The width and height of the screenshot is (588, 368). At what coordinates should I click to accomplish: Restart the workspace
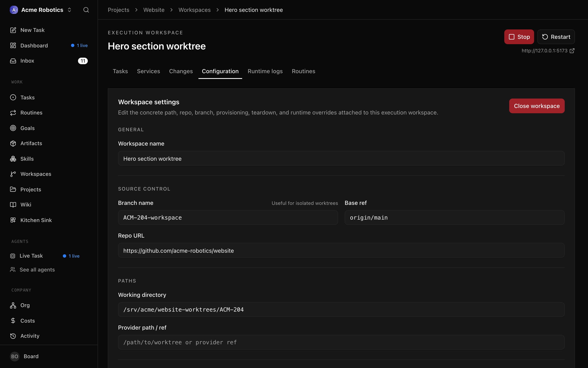(556, 37)
